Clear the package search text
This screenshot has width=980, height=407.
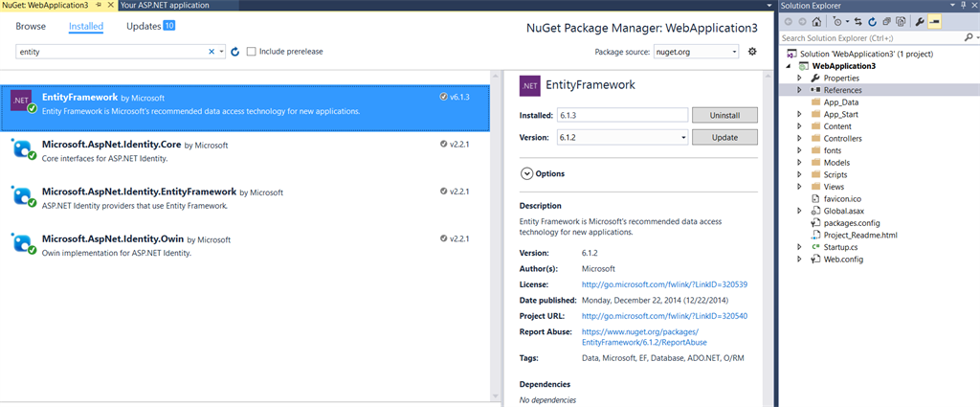pyautogui.click(x=212, y=51)
